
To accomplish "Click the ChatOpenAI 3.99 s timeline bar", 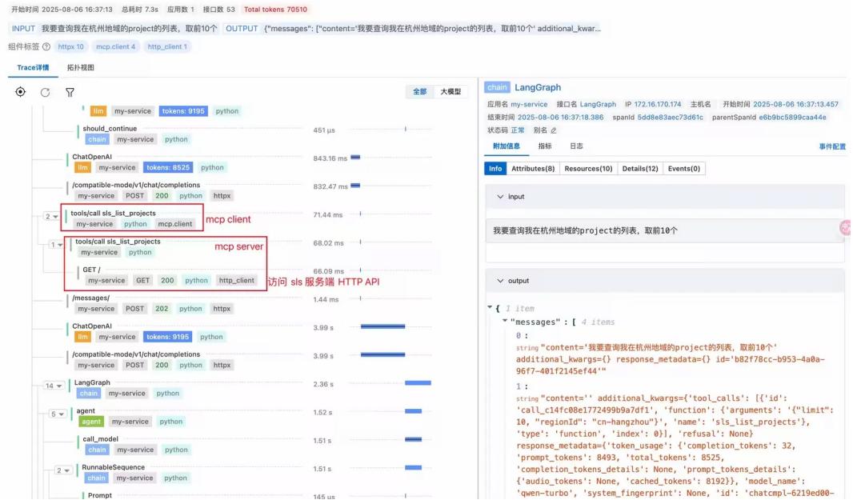I will click(382, 326).
